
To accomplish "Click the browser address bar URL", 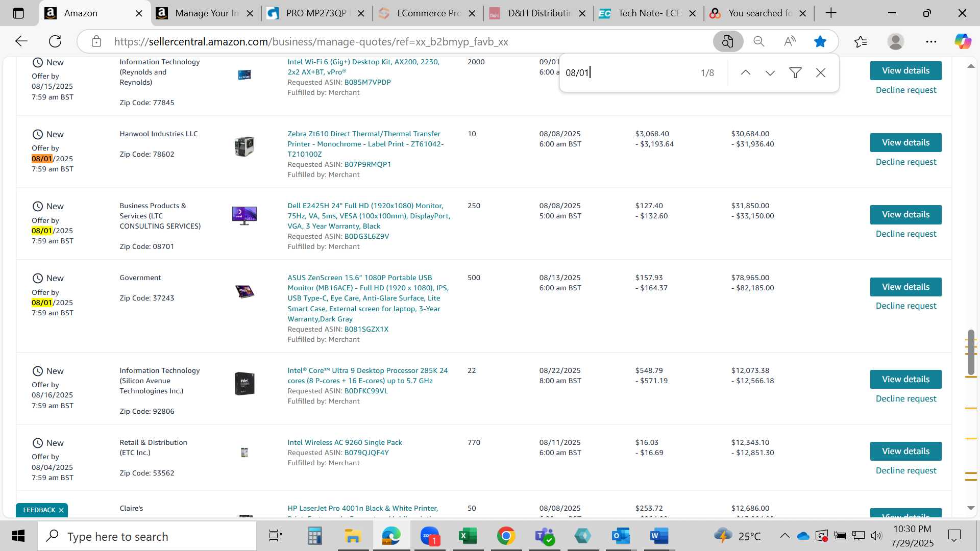I will (x=311, y=42).
